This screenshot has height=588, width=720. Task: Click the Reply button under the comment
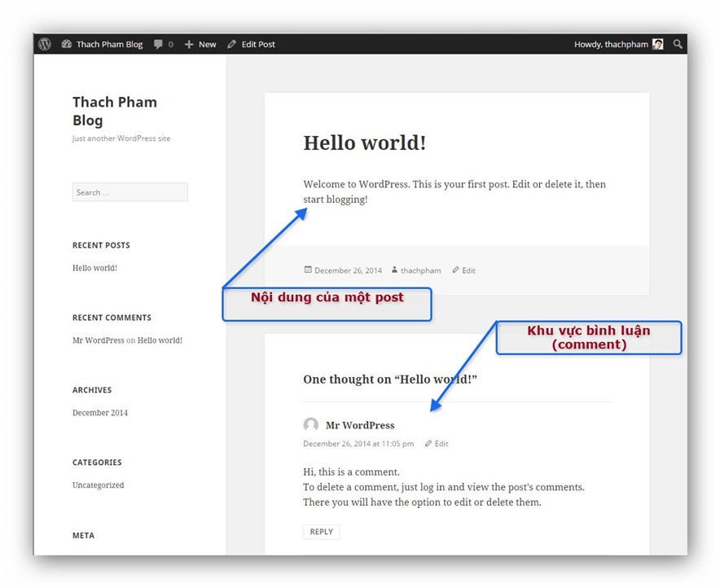322,532
